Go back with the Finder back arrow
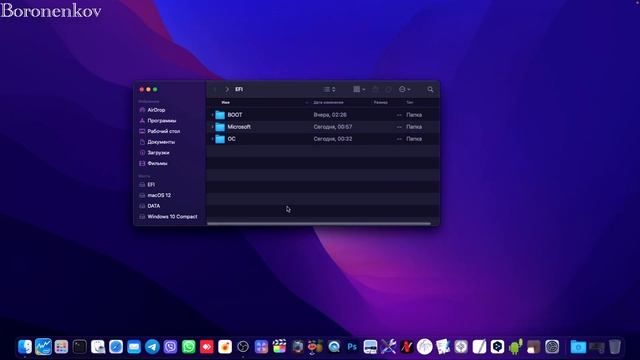 coord(215,89)
